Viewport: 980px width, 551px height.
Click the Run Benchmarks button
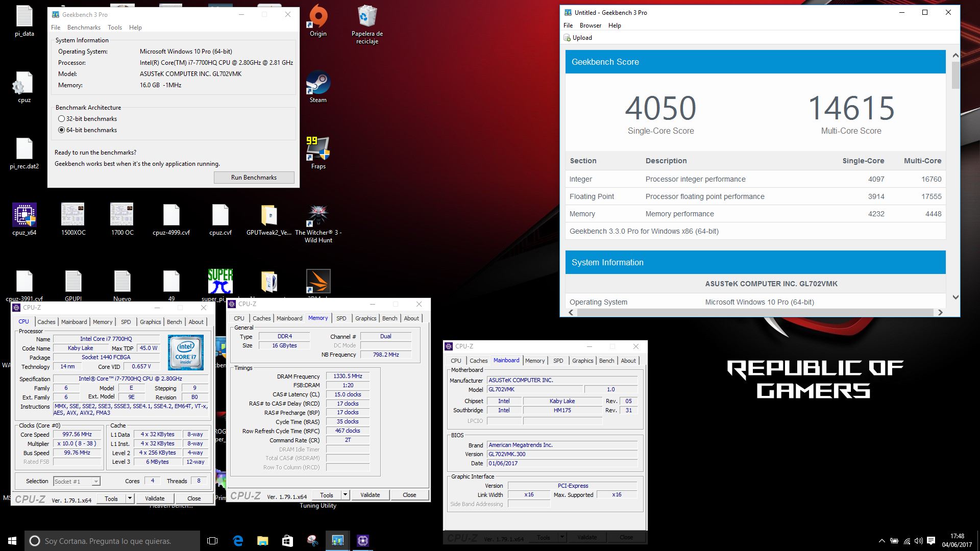pyautogui.click(x=254, y=178)
